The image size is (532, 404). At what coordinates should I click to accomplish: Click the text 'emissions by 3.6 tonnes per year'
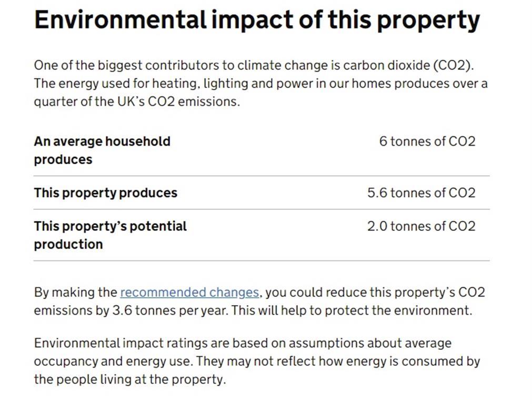(x=131, y=310)
